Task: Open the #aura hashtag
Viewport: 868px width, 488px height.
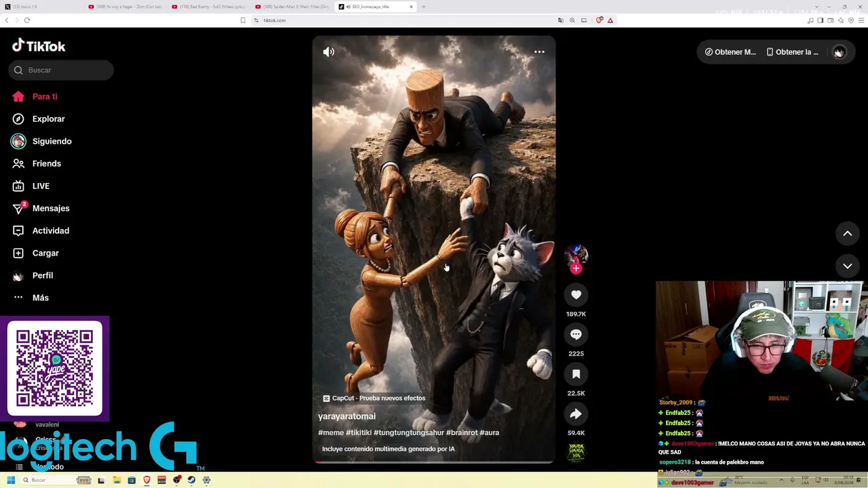Action: 490,432
